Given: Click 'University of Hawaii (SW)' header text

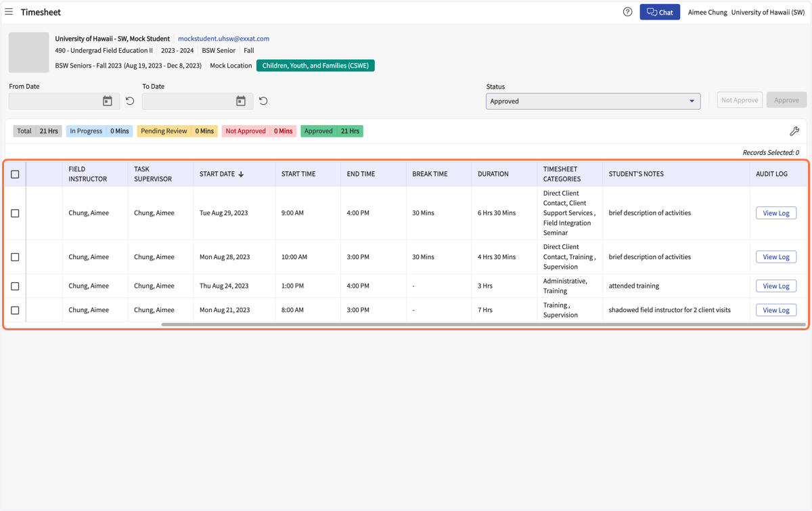Looking at the screenshot, I should tap(768, 12).
